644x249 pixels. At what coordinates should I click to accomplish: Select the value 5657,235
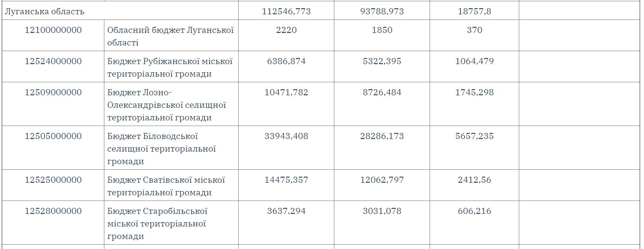(474, 136)
